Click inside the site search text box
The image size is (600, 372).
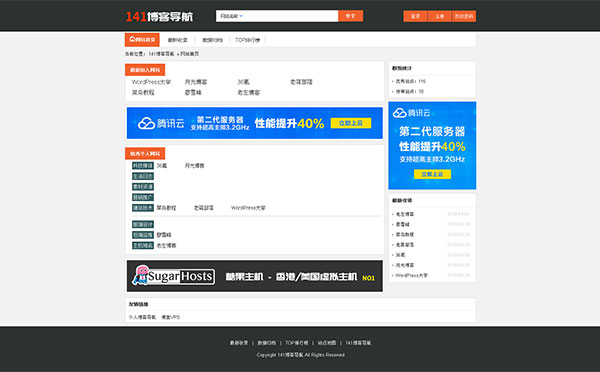(290, 16)
